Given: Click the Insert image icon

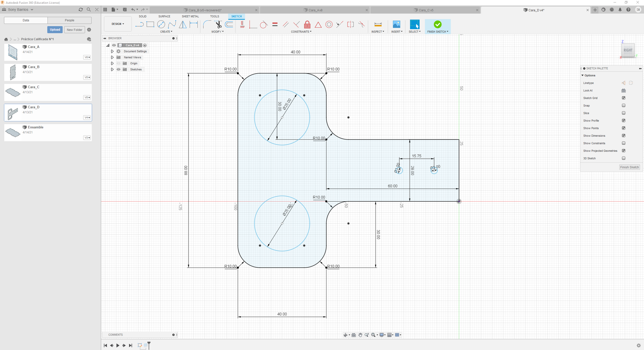Looking at the screenshot, I should point(396,24).
